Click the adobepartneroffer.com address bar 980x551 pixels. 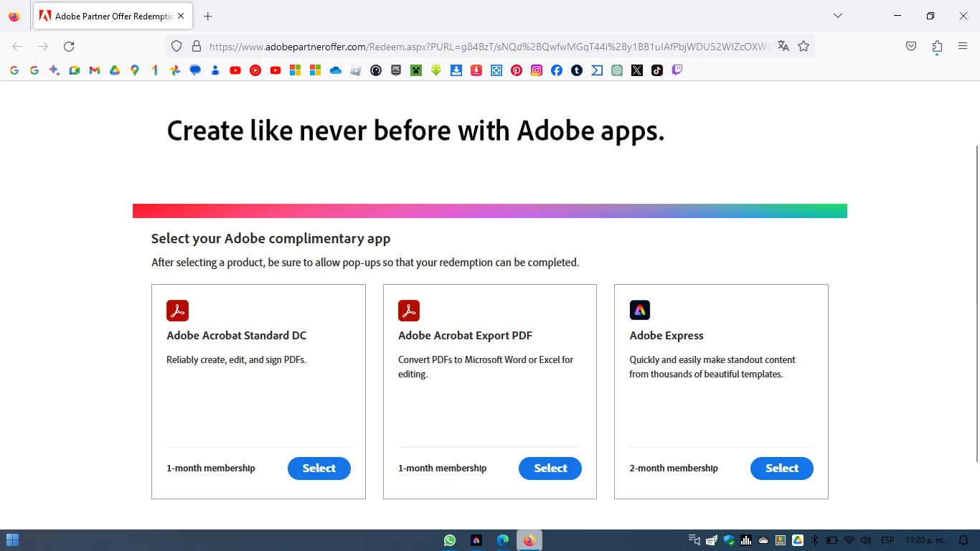[489, 47]
